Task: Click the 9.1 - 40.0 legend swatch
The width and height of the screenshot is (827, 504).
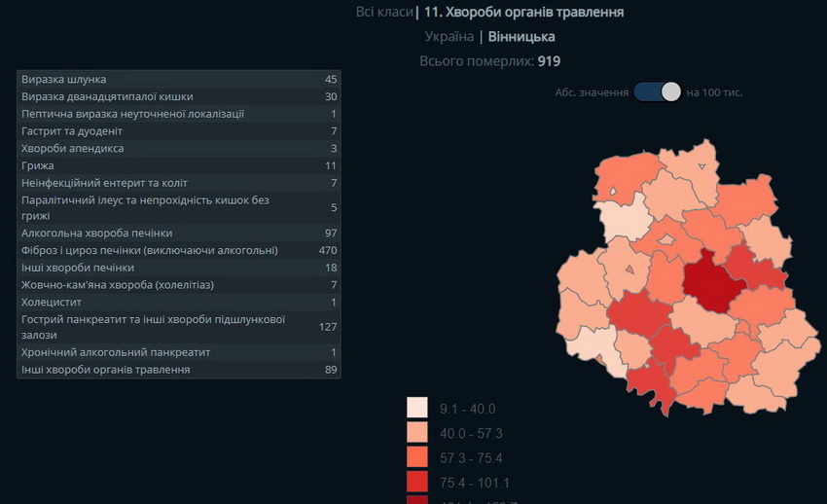Action: click(417, 409)
